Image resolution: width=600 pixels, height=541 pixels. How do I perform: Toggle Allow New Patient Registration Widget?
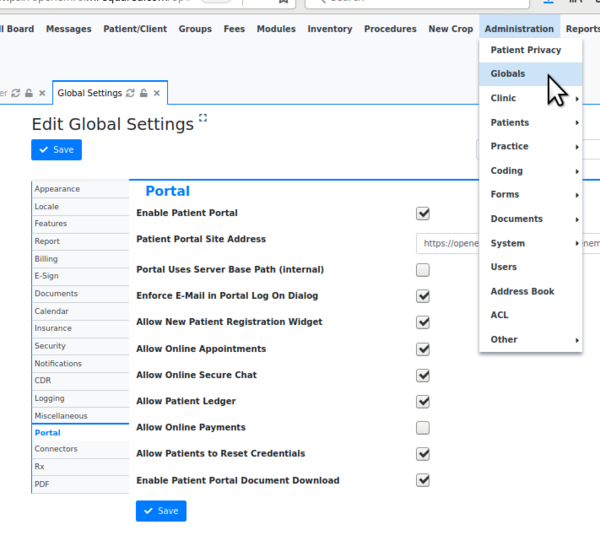pos(423,322)
